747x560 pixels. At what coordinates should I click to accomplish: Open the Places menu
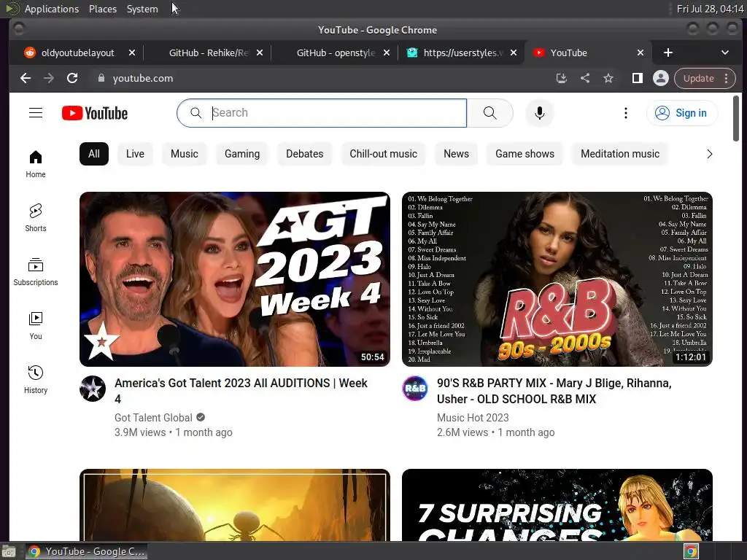click(103, 9)
